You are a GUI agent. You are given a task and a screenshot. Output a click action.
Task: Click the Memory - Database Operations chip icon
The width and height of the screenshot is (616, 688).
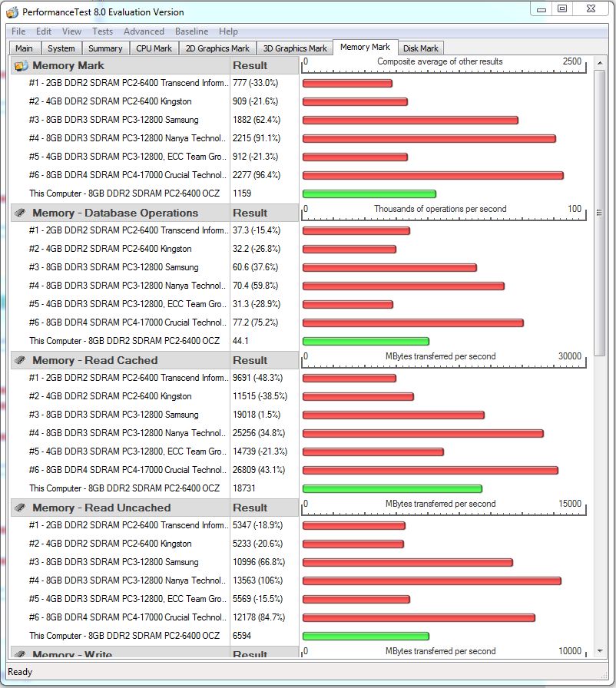click(x=20, y=213)
